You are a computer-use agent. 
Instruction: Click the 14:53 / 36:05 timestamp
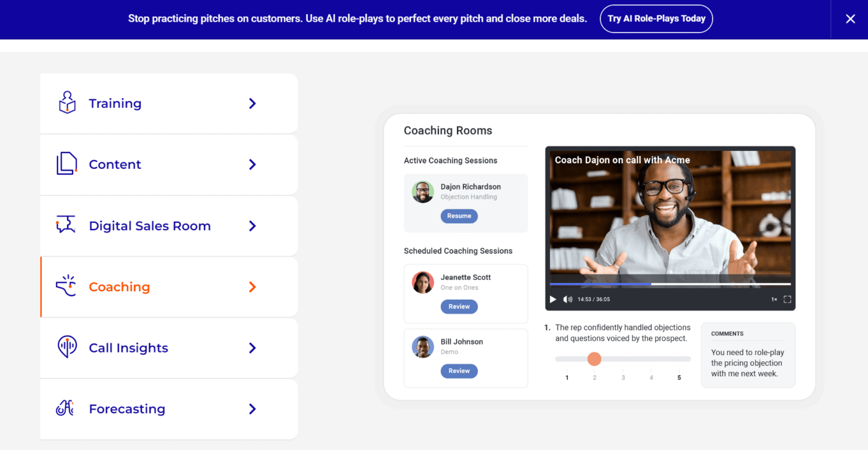pos(593,299)
